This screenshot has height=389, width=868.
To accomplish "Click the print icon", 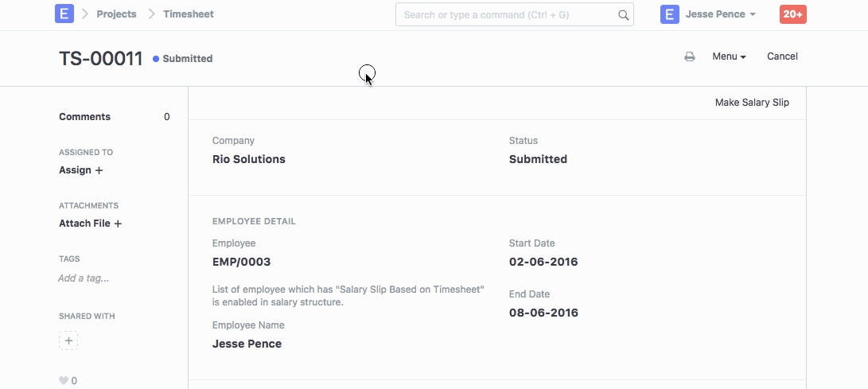I will click(690, 56).
